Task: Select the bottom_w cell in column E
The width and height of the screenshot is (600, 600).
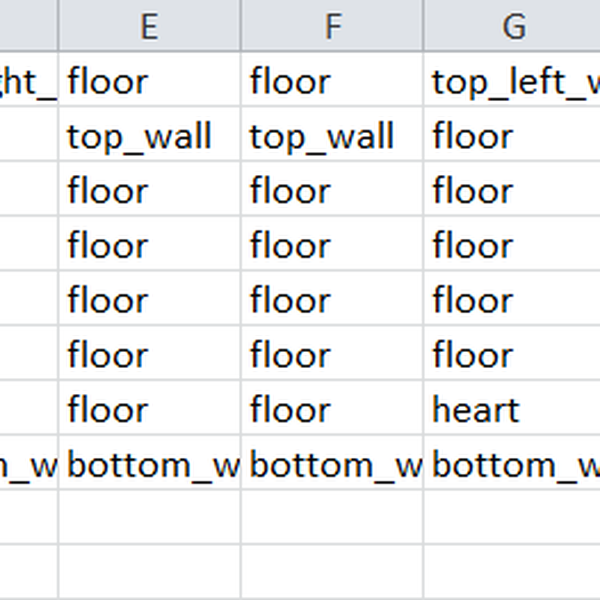Action: pyautogui.click(x=149, y=465)
